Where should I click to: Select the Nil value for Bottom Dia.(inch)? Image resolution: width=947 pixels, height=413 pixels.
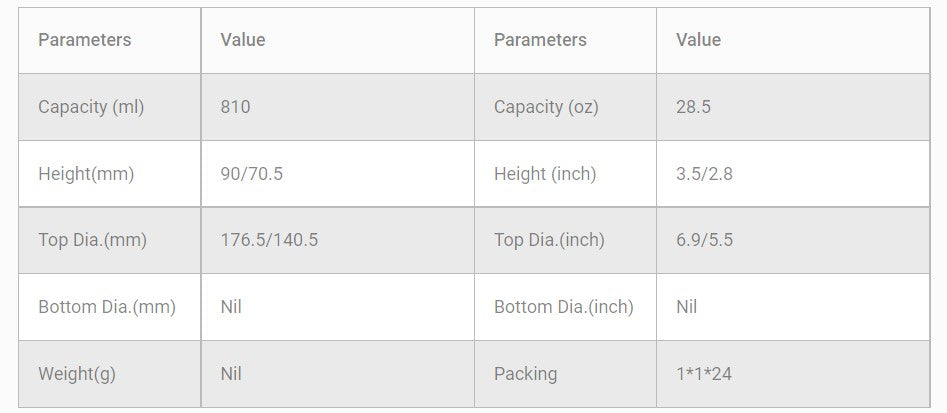687,307
